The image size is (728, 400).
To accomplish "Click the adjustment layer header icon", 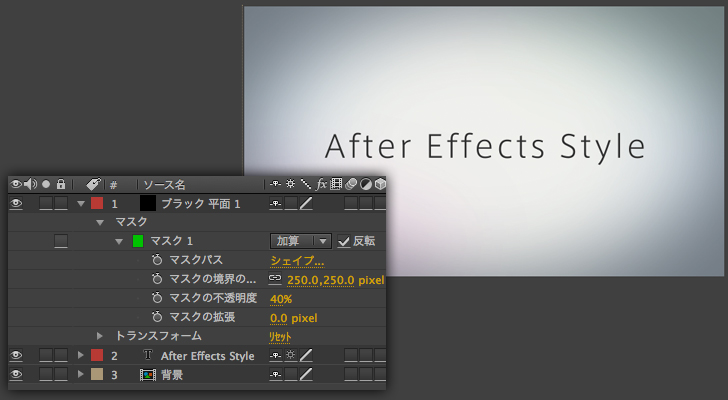I will click(366, 184).
